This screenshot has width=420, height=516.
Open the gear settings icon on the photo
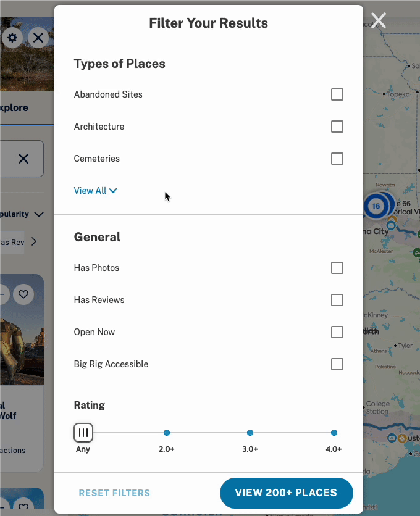coord(12,38)
